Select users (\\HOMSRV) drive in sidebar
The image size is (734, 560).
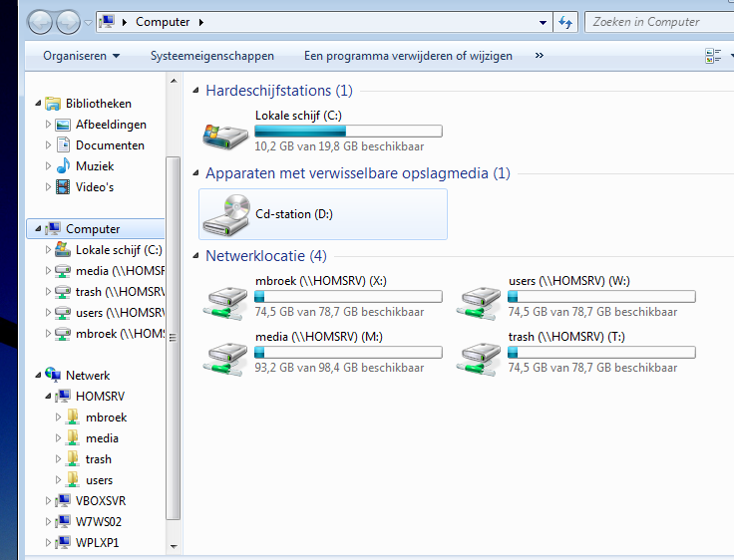pyautogui.click(x=120, y=313)
